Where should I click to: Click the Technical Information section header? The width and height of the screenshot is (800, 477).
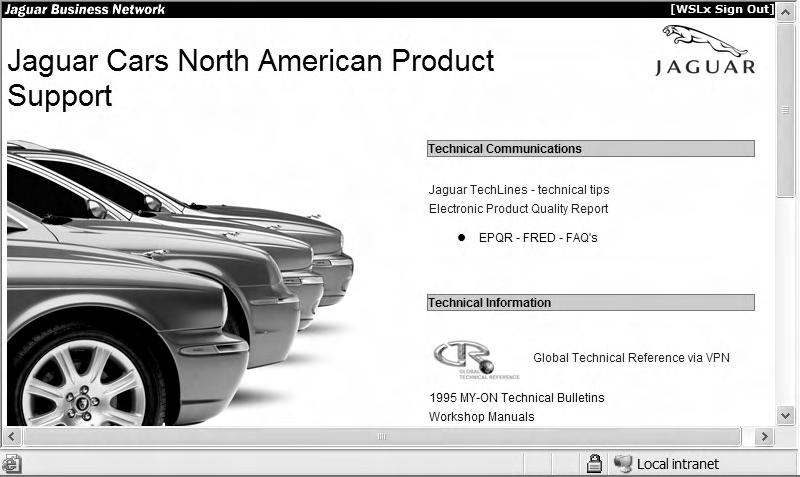(x=591, y=303)
